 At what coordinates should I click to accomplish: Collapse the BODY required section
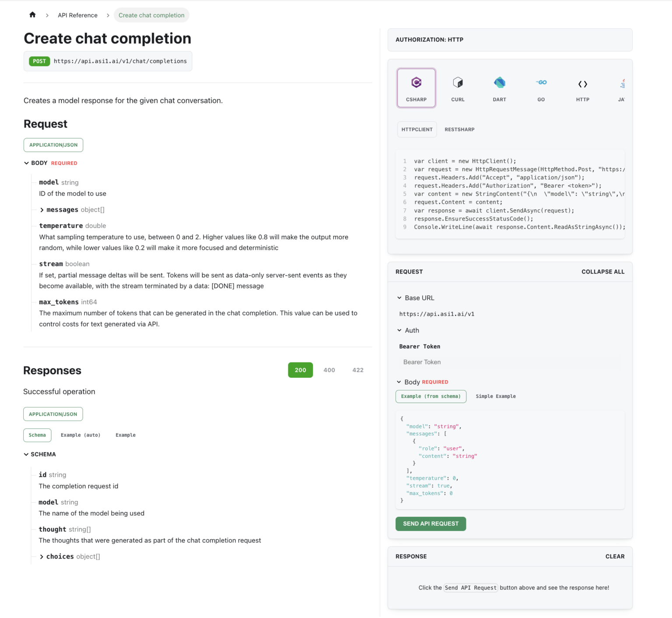pyautogui.click(x=27, y=163)
